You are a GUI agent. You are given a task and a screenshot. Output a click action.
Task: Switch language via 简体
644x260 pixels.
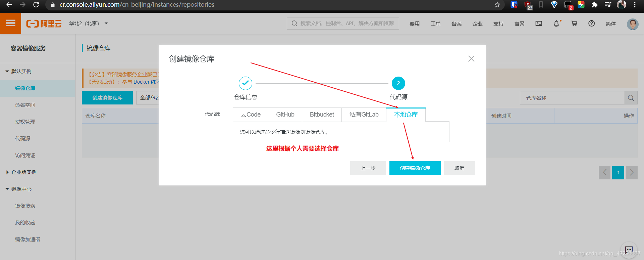(x=611, y=24)
